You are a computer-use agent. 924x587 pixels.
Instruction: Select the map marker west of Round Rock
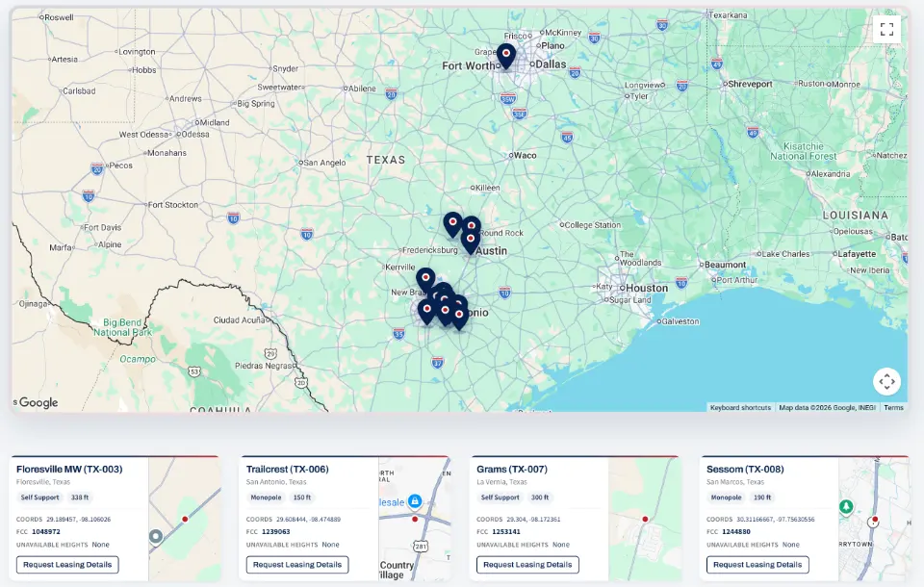point(452,225)
